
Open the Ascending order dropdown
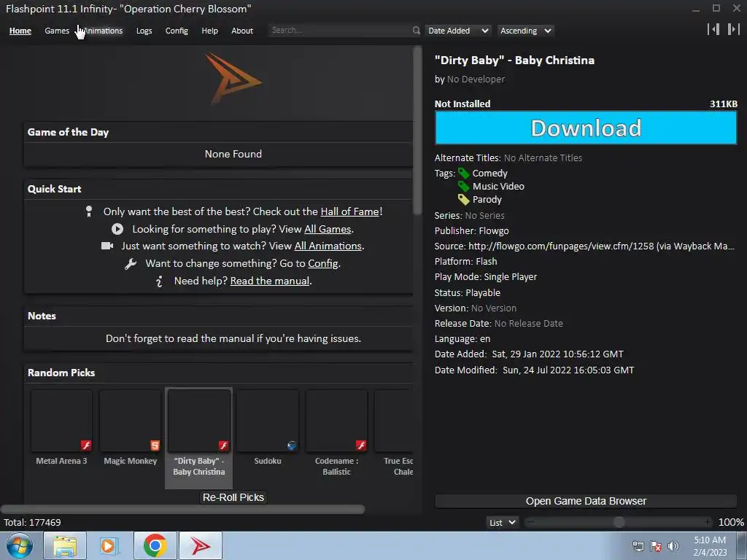coord(525,31)
